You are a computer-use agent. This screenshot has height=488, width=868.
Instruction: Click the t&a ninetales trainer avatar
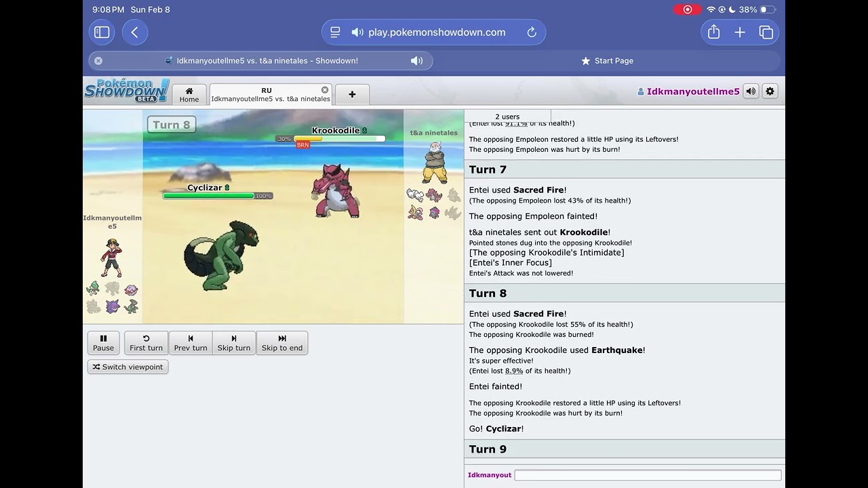(x=434, y=163)
